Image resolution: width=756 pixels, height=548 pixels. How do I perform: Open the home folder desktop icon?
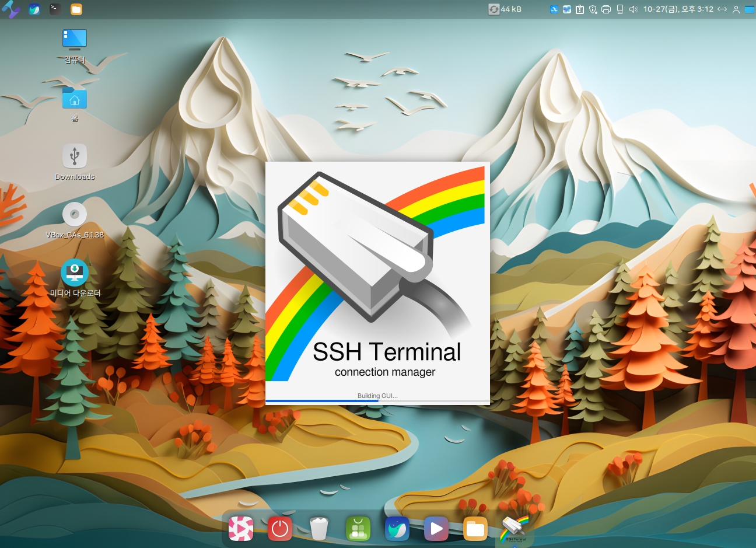75,99
